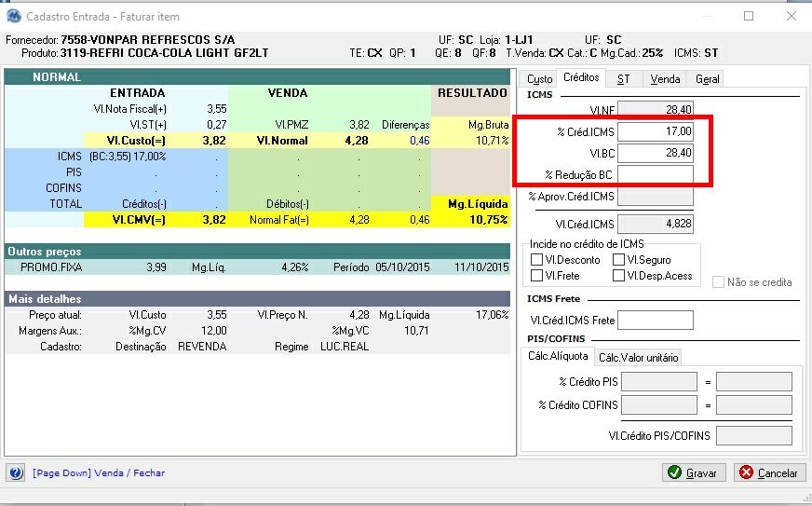
Task: Click the Cancelar button
Action: click(x=769, y=472)
